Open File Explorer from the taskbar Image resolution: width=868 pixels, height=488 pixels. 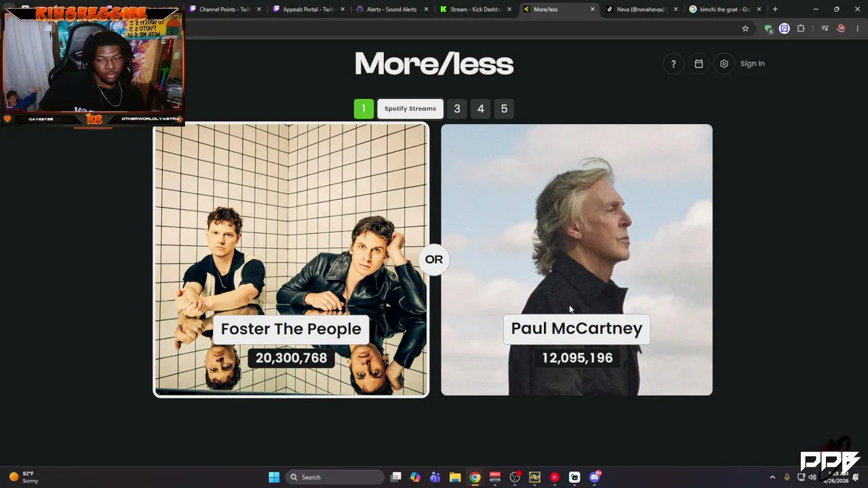(x=455, y=477)
